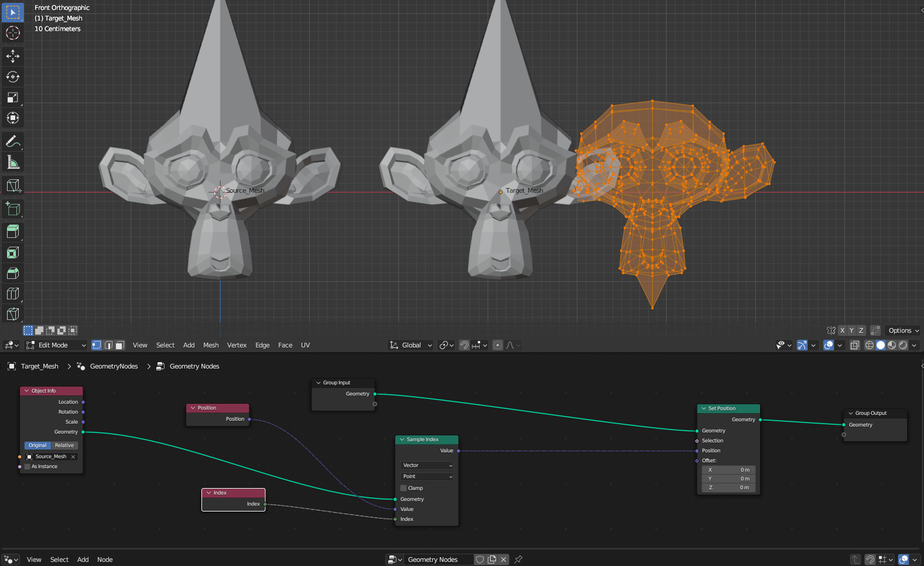
Task: Select the Transform tool
Action: point(13,118)
